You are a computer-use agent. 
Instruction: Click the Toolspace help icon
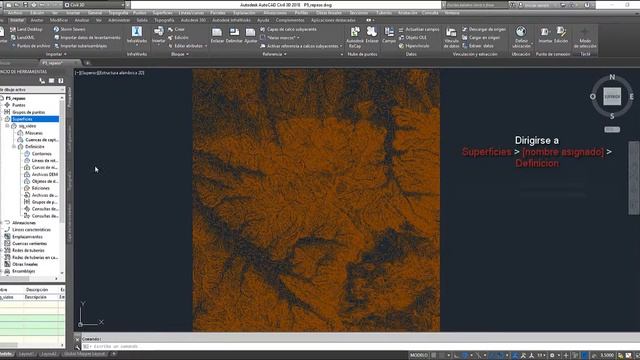(x=60, y=81)
